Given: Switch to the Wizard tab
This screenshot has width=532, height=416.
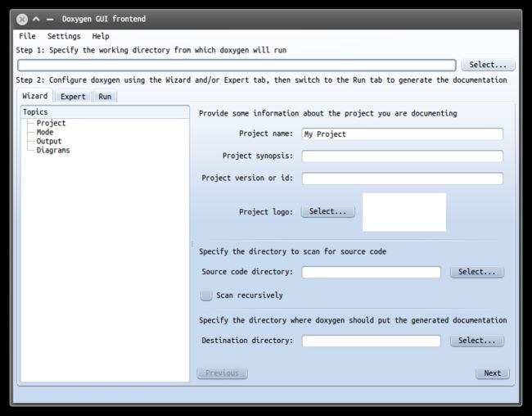Looking at the screenshot, I should (35, 96).
